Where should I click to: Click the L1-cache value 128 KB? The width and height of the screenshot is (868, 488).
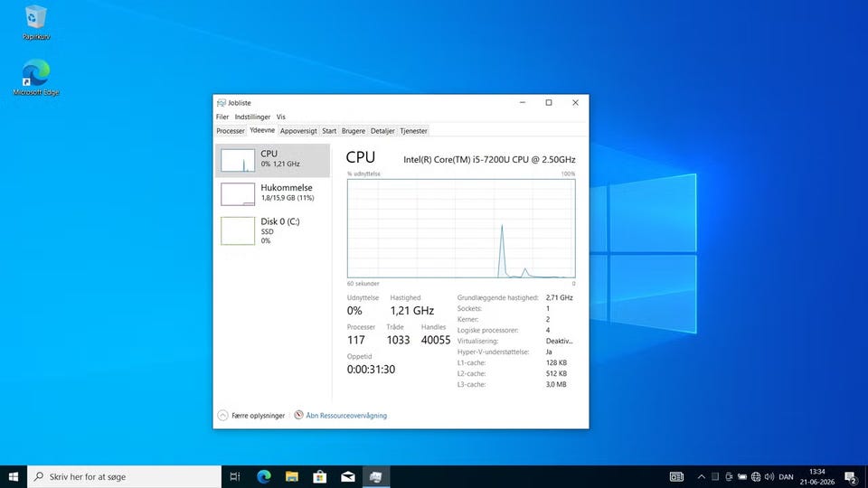(556, 363)
